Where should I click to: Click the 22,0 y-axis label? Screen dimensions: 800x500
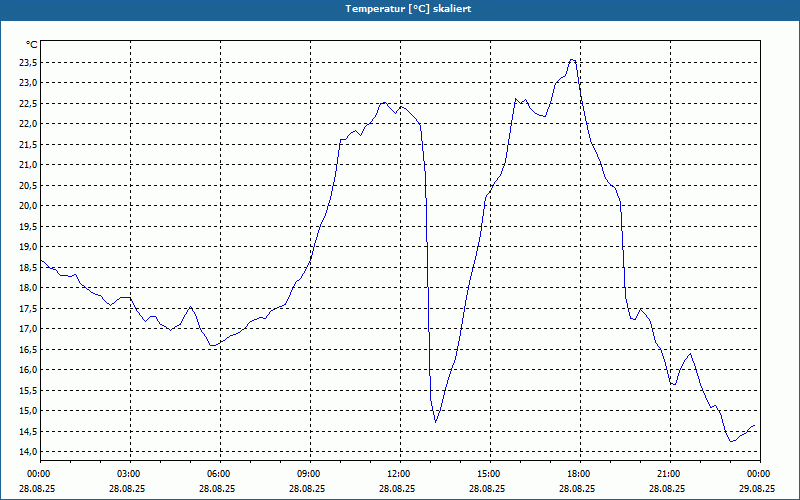coord(29,124)
